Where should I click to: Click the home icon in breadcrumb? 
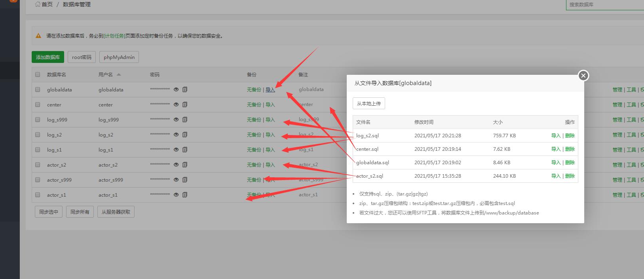coord(38,4)
